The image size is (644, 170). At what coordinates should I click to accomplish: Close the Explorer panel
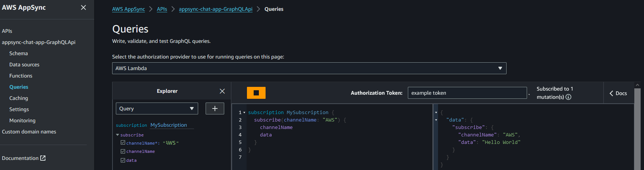point(222,91)
